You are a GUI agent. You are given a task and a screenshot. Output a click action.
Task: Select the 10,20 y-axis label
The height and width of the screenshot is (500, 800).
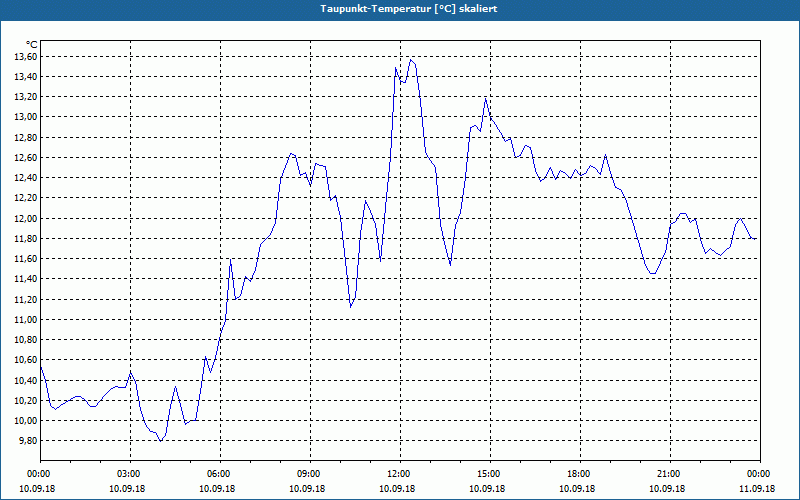coord(26,401)
